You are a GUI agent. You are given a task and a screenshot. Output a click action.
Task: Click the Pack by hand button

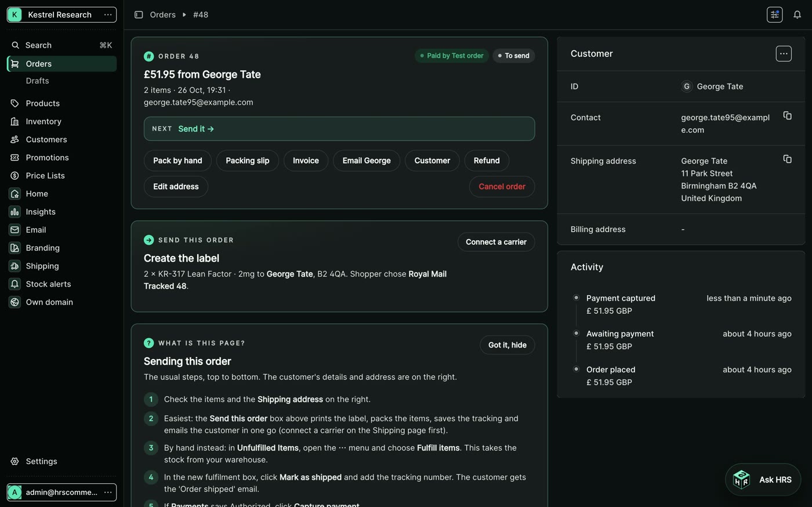point(177,161)
